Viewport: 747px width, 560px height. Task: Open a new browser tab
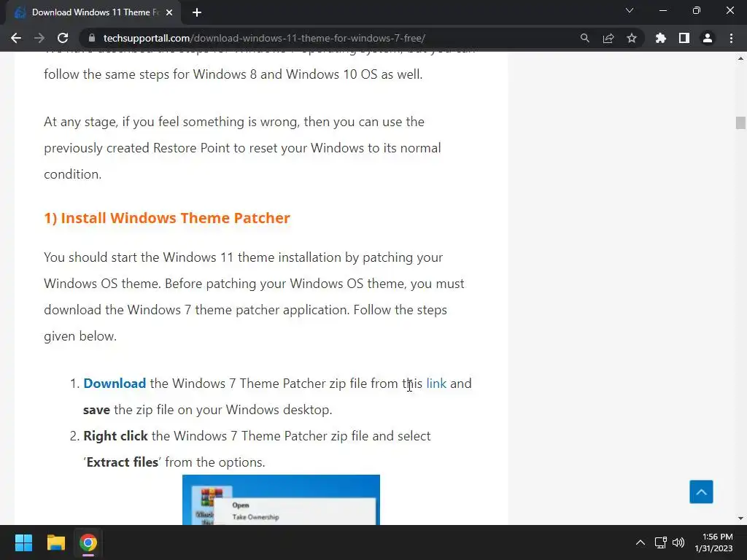197,12
